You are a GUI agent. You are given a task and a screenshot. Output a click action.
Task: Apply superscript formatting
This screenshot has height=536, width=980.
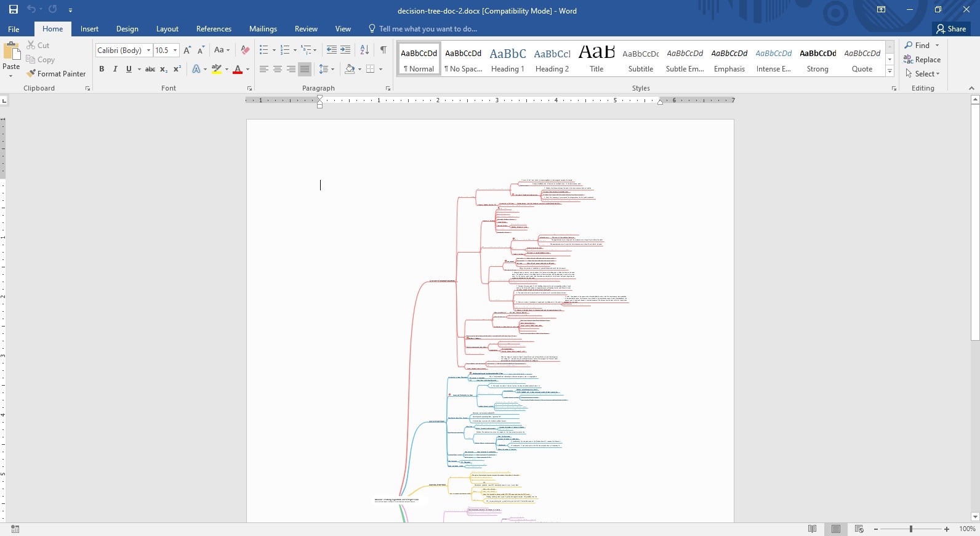pyautogui.click(x=177, y=69)
